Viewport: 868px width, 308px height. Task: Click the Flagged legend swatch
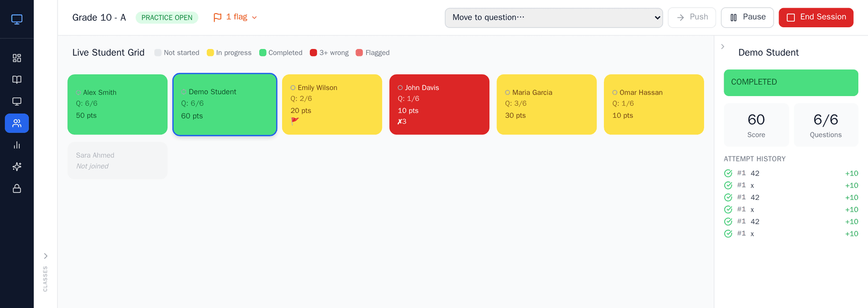(x=359, y=53)
